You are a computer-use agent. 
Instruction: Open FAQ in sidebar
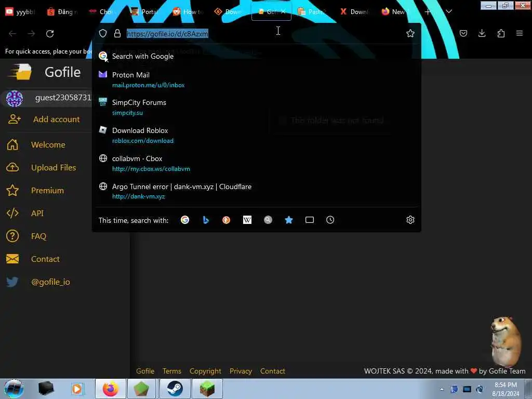38,236
